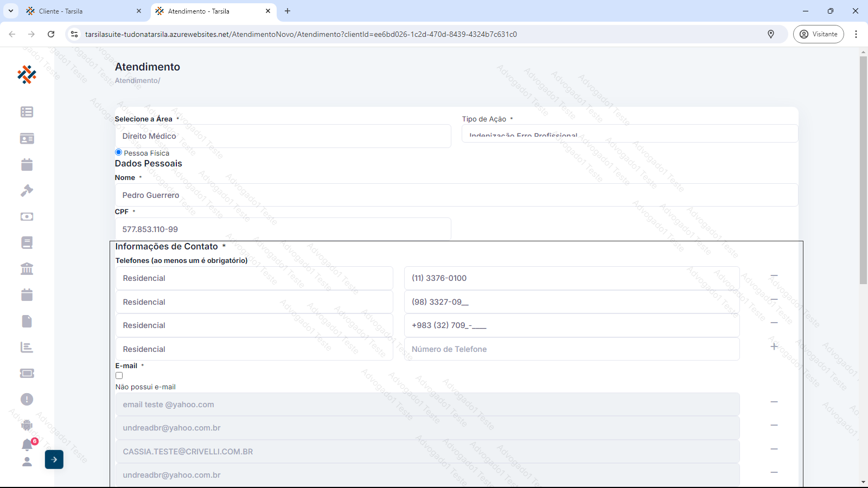Click the gavel icon in sidebar
This screenshot has width=868, height=488.
click(x=27, y=191)
